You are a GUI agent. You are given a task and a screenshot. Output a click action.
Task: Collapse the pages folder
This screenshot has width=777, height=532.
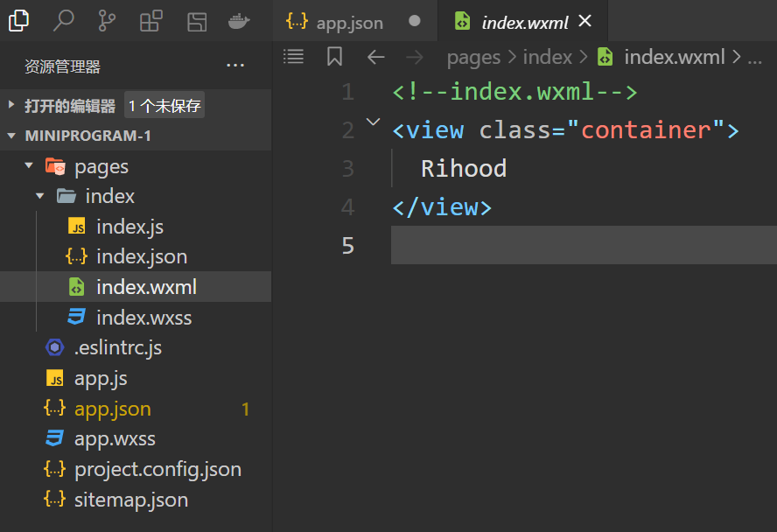click(29, 165)
